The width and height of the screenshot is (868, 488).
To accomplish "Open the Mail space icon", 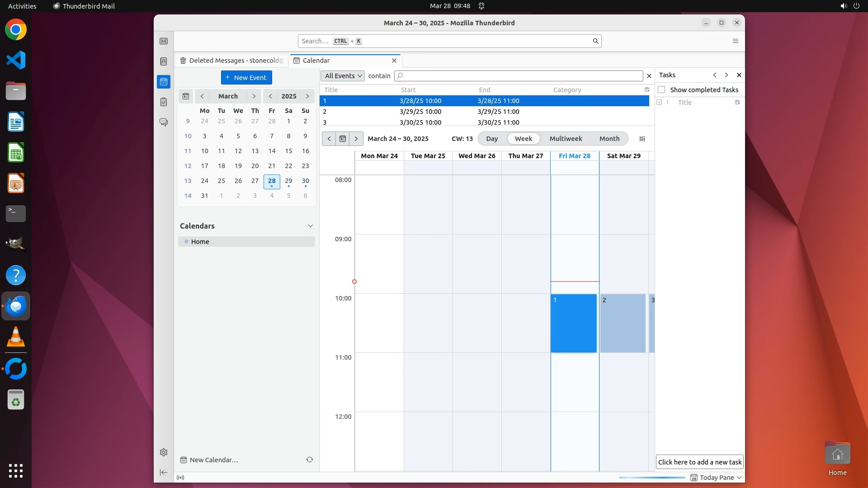I will coord(164,41).
